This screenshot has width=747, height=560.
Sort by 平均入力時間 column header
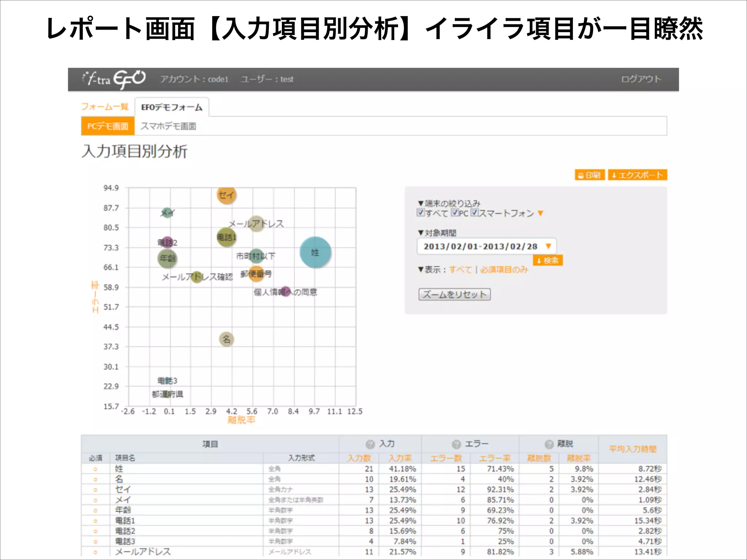tap(633, 449)
